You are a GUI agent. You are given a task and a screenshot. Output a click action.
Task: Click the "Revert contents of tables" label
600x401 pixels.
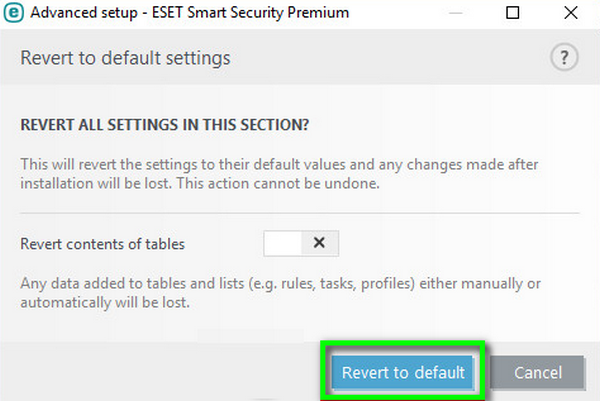coord(103,243)
